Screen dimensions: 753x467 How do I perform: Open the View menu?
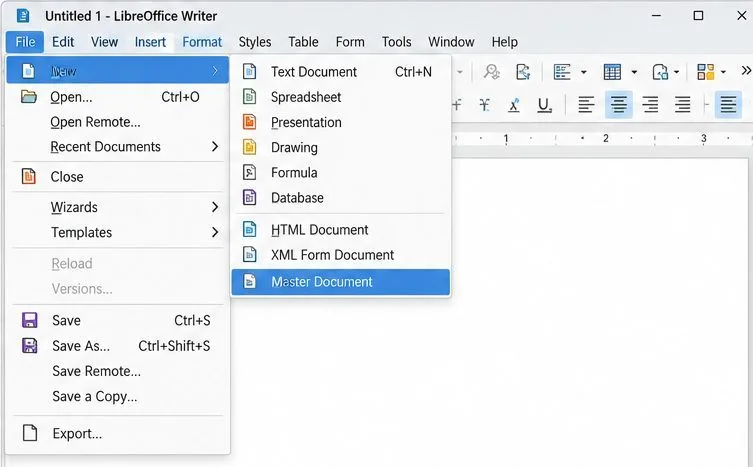(104, 42)
